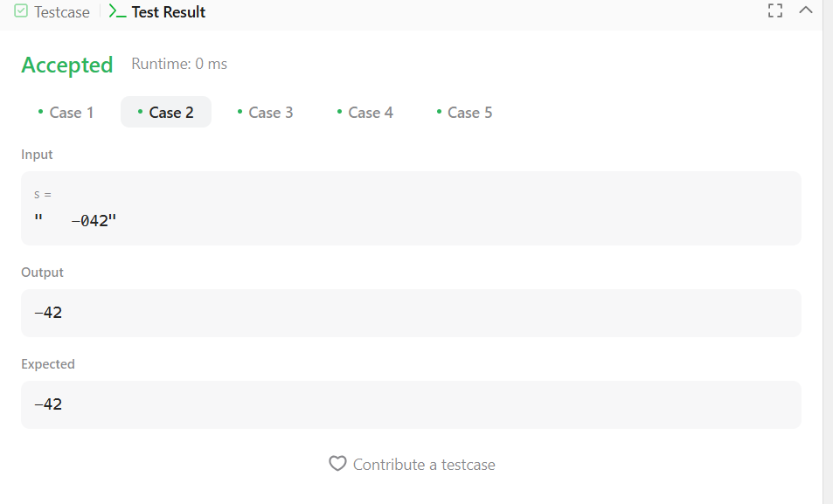Click the Accepted status heading

point(67,66)
